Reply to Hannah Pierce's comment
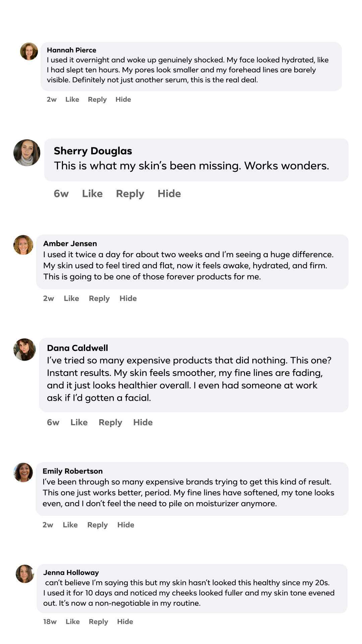The image size is (362, 644). (97, 99)
